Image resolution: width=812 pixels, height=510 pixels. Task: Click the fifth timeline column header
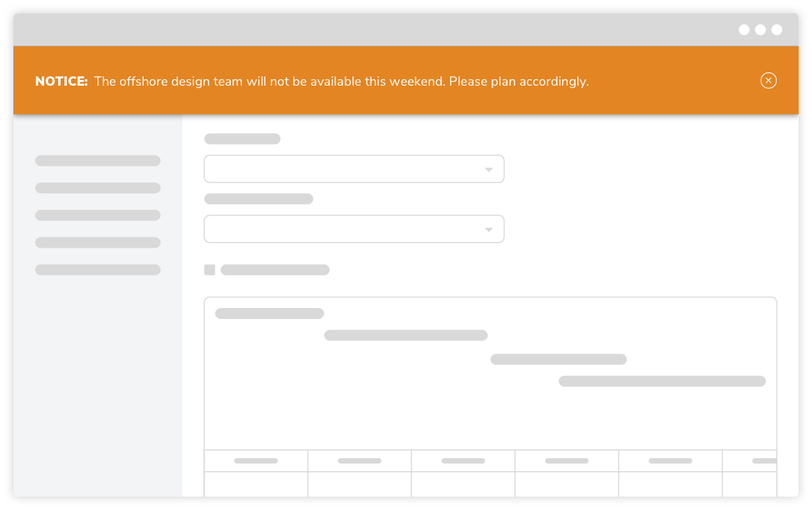(x=670, y=460)
